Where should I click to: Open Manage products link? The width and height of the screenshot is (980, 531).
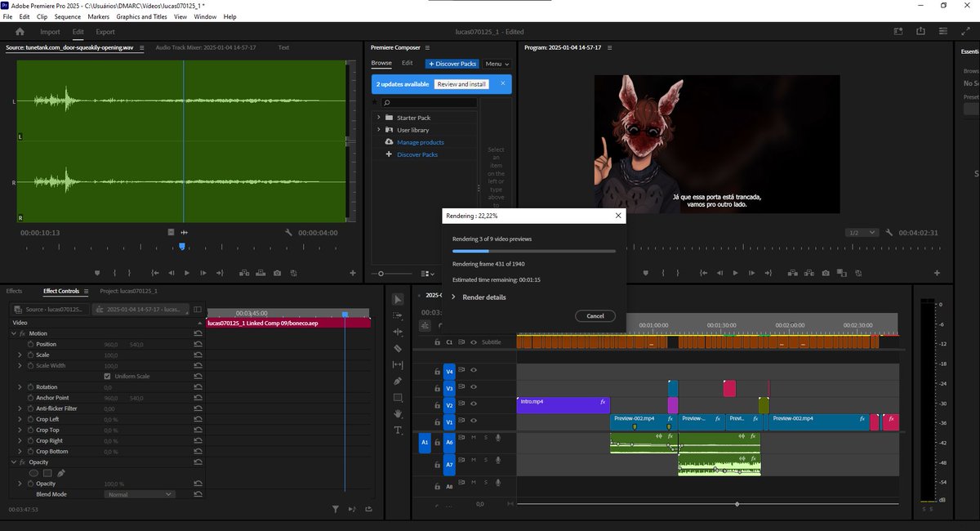(421, 142)
